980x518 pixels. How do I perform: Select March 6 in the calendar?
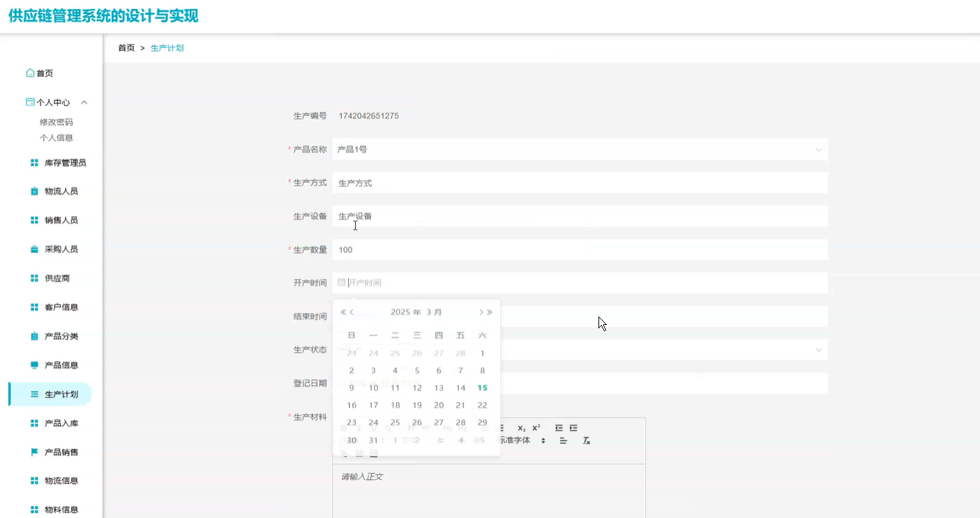pos(439,371)
